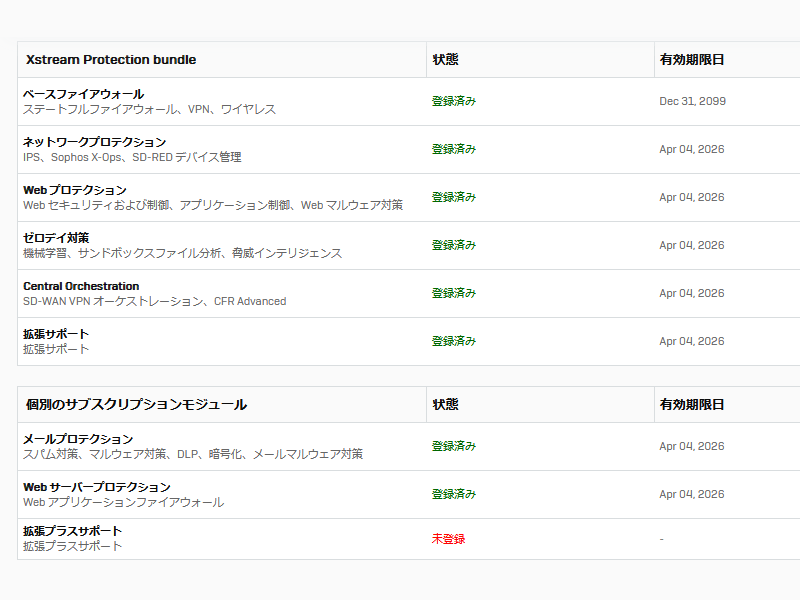Click 登録済み status for ベースファイアウォール

(454, 101)
